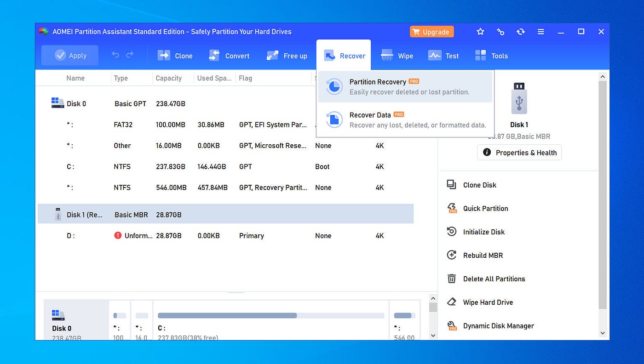Click the red Unformatted warning icon
This screenshot has width=644, height=364.
(x=118, y=235)
